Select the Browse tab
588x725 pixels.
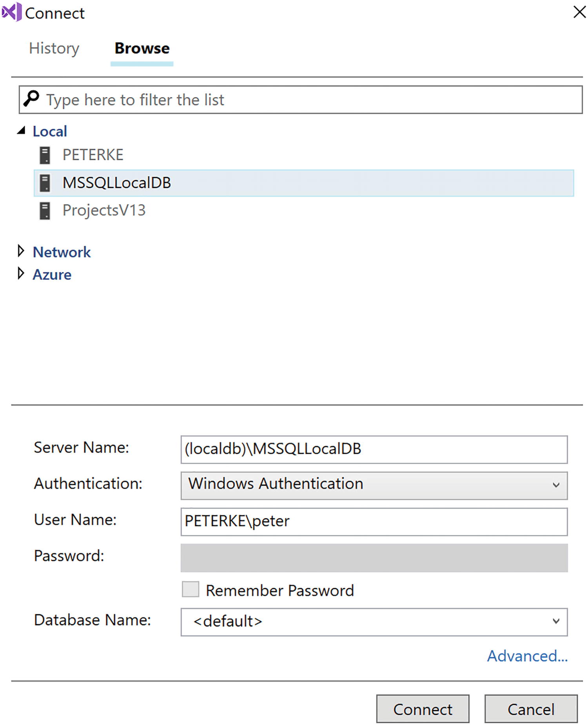[142, 48]
